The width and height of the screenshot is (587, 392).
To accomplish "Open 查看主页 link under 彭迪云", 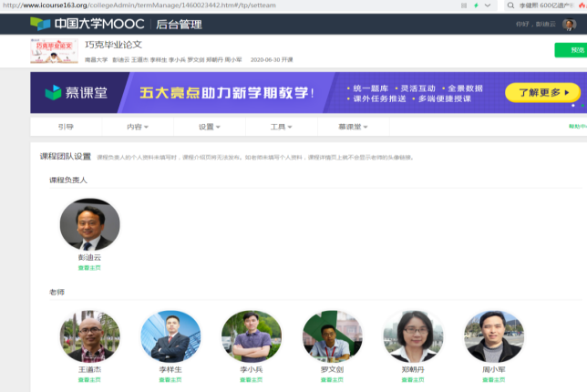I will 89,268.
